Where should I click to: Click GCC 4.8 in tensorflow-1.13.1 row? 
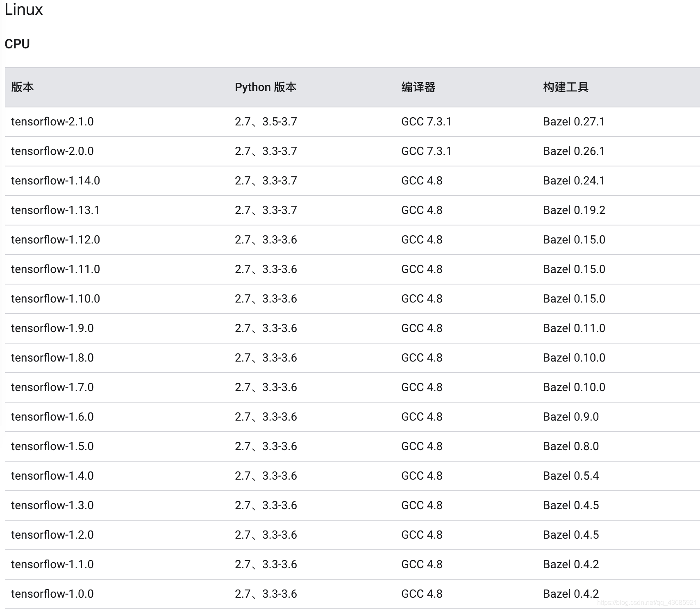[422, 210]
